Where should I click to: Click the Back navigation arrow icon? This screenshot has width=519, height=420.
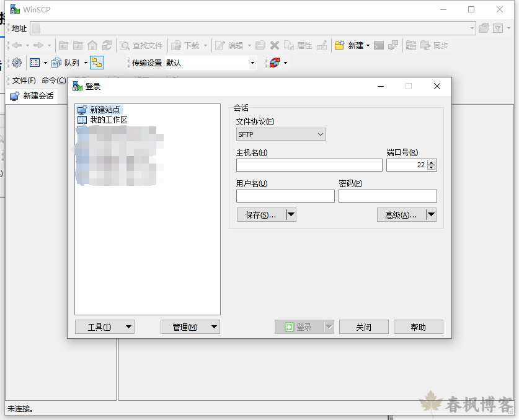point(17,45)
